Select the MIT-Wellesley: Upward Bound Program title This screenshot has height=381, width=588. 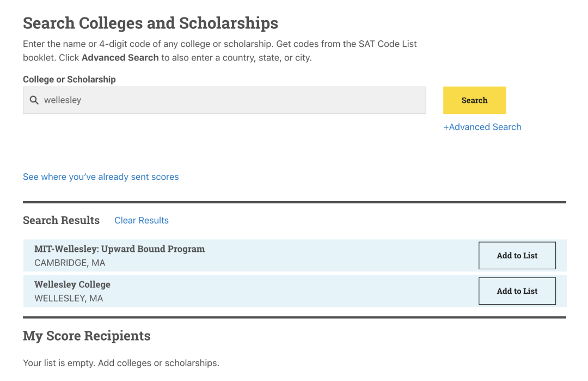pos(119,249)
